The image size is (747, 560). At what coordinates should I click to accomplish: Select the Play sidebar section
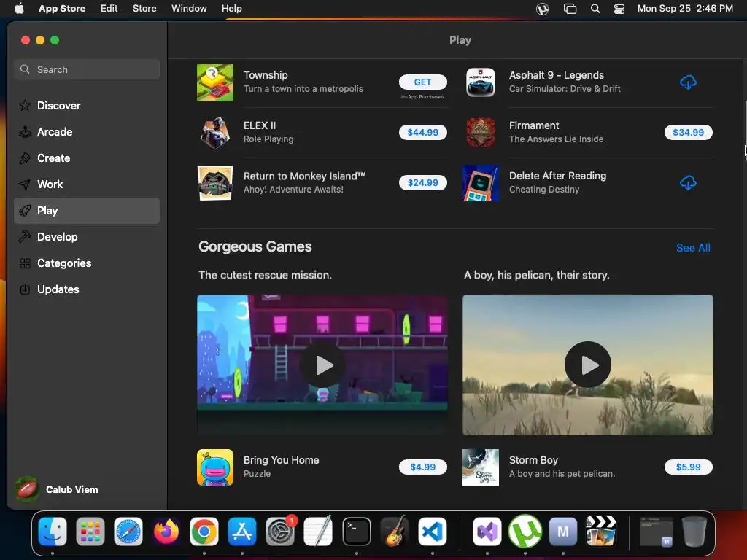[x=87, y=211]
